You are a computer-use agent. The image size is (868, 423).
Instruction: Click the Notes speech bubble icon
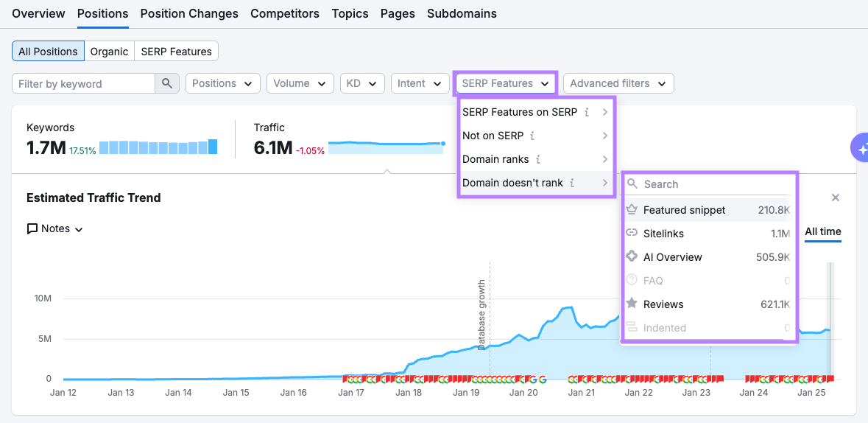[x=32, y=229]
